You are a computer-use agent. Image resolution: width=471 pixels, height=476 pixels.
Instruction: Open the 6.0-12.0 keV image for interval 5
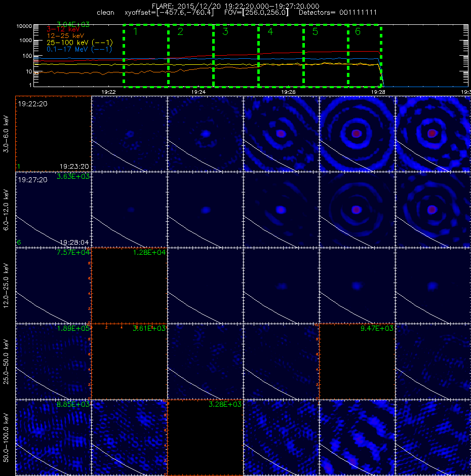357,210
